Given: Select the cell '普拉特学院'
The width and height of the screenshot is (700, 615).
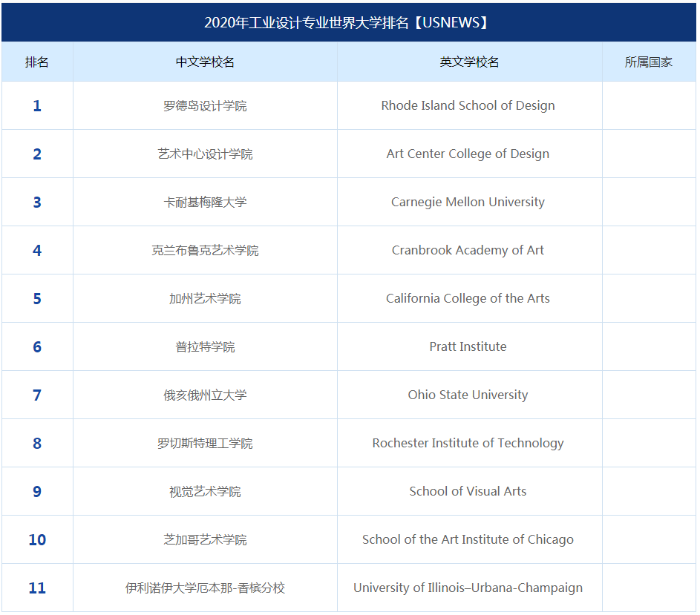Looking at the screenshot, I should click(205, 346).
